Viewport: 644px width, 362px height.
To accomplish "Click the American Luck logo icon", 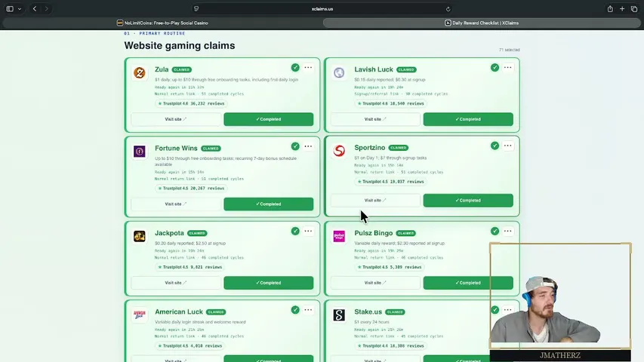I will click(x=140, y=315).
